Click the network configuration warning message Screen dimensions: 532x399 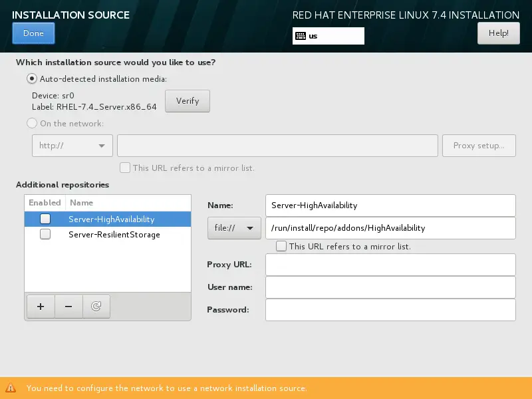167,388
